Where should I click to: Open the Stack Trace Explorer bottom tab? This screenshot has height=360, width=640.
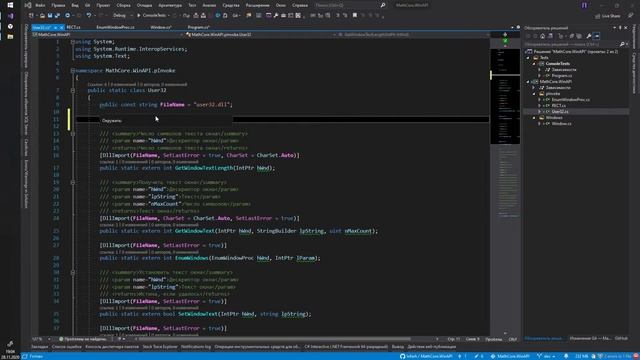tap(160, 347)
